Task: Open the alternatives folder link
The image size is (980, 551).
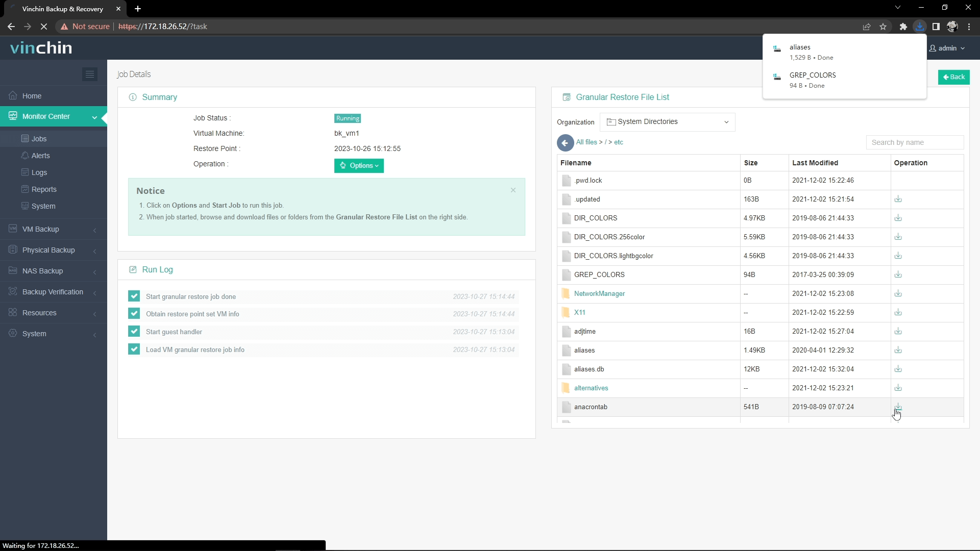Action: [591, 388]
